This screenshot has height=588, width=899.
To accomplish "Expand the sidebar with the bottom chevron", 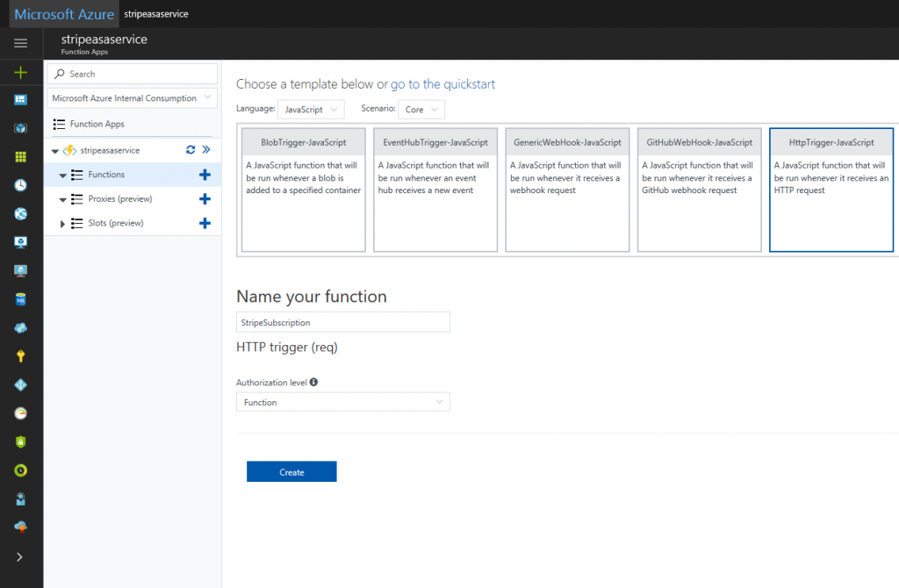I will (x=19, y=557).
